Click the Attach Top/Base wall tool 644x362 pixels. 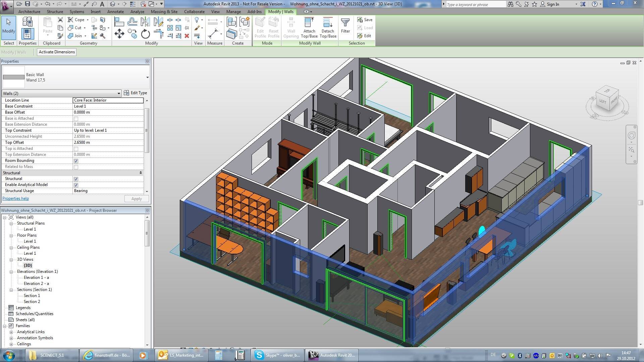pyautogui.click(x=308, y=27)
